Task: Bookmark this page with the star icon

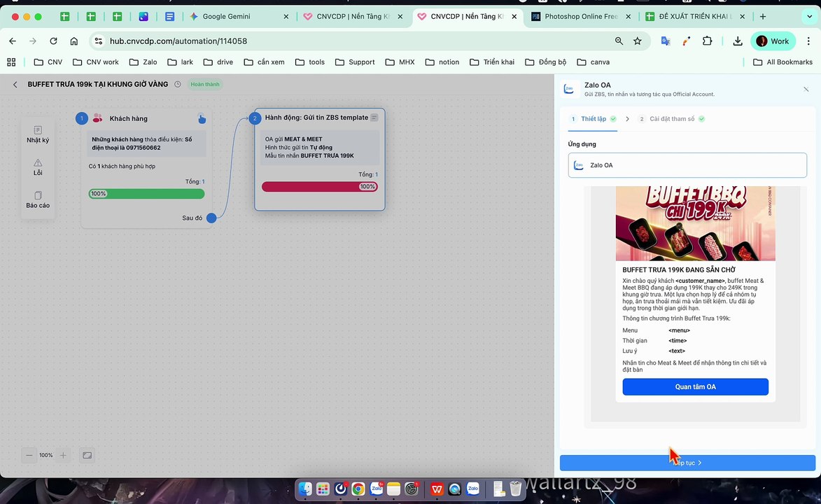Action: tap(637, 41)
